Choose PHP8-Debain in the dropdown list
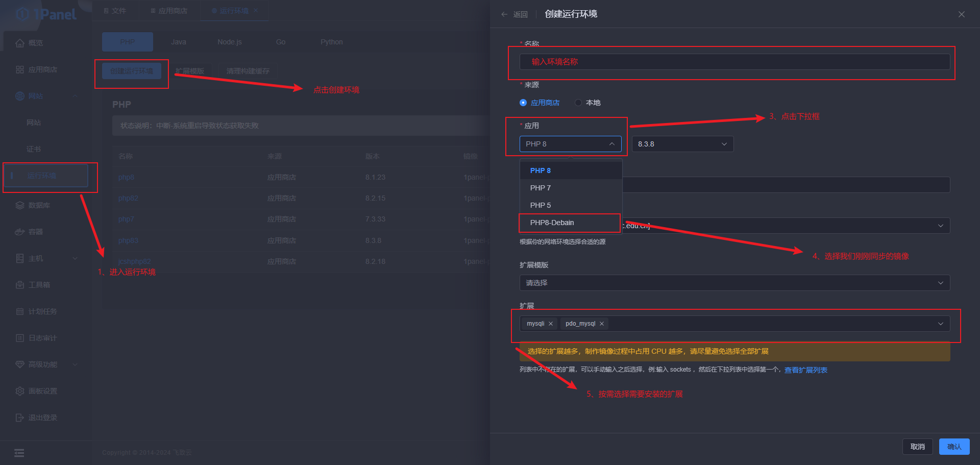980x465 pixels. (x=571, y=223)
